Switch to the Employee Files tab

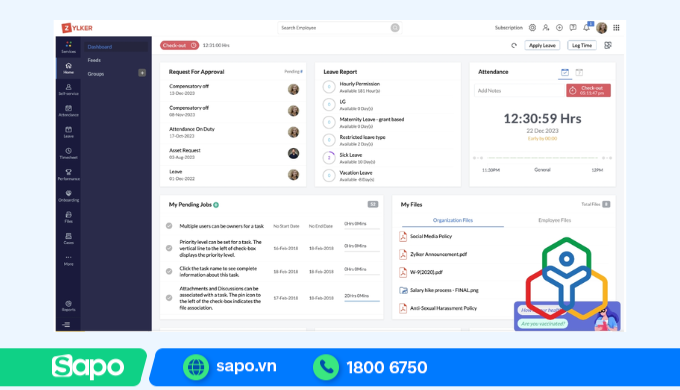(x=555, y=220)
